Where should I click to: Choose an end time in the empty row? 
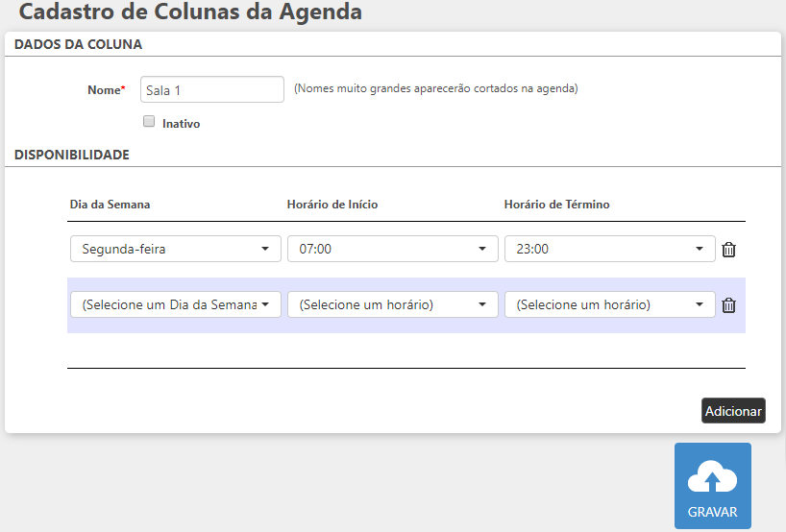pyautogui.click(x=609, y=304)
